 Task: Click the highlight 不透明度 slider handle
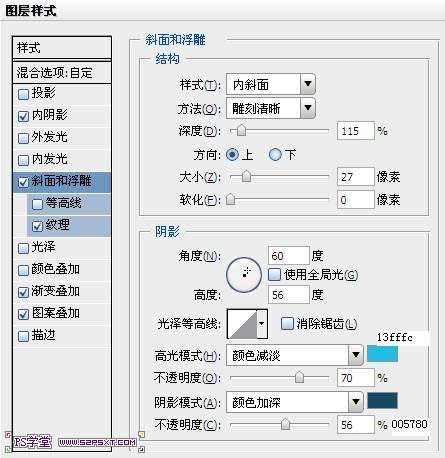(x=299, y=377)
